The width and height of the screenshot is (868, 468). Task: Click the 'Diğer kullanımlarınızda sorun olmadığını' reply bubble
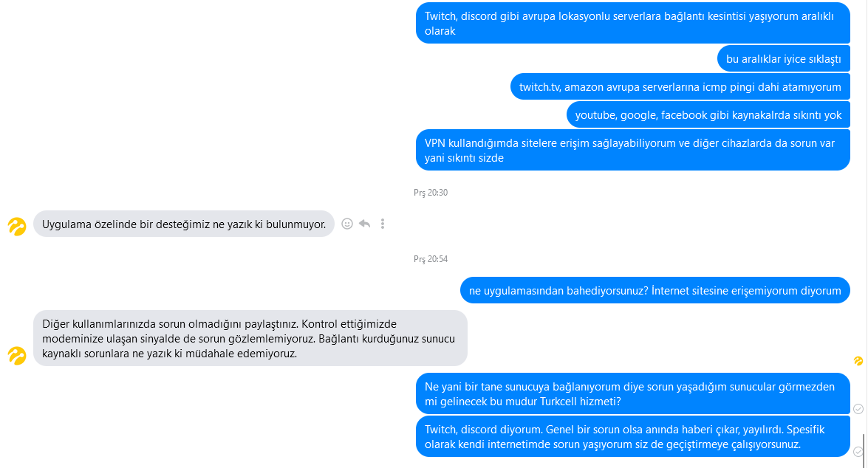pos(250,338)
